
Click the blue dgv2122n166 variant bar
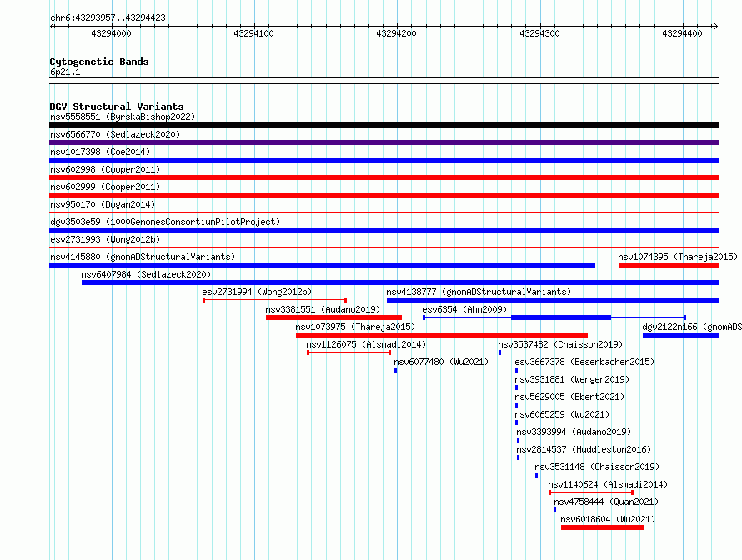coord(680,335)
